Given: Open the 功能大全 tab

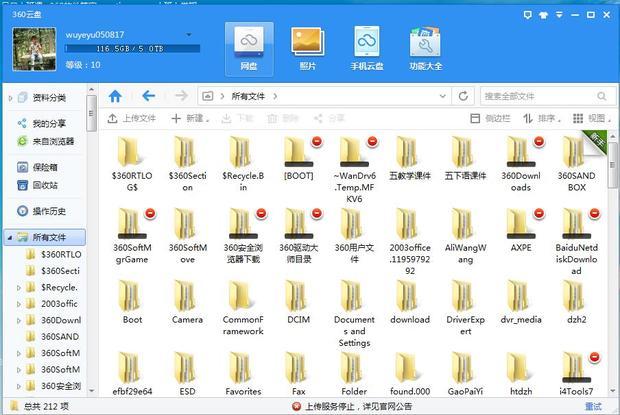Looking at the screenshot, I should pos(425,49).
